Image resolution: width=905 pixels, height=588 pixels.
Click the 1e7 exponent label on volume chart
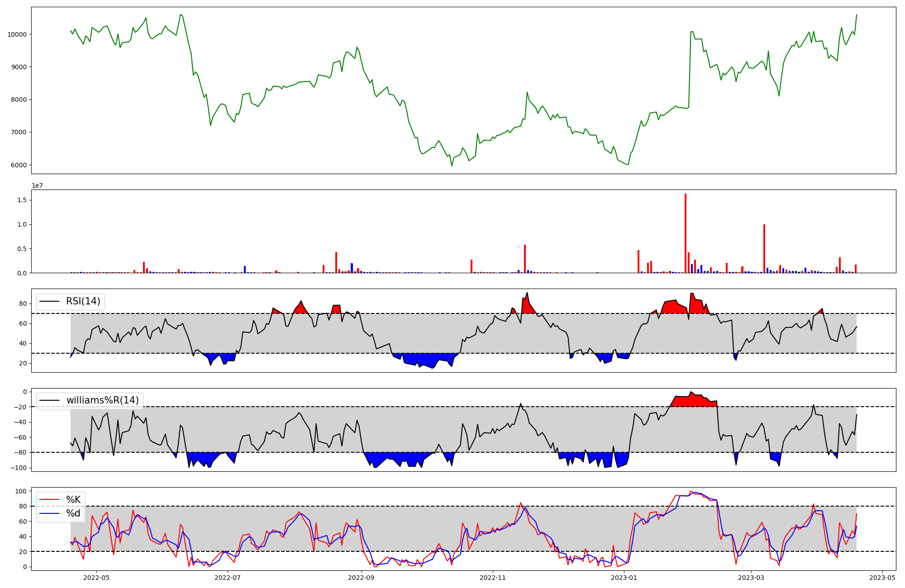(37, 186)
